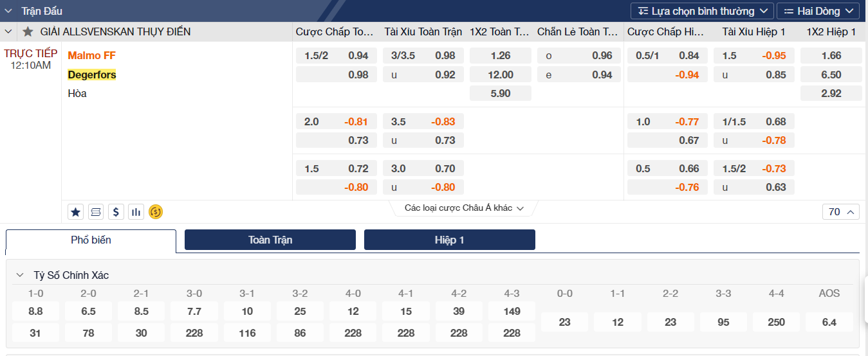
Task: Click Malmo FF 1X2 odds 1.26
Action: pyautogui.click(x=501, y=55)
